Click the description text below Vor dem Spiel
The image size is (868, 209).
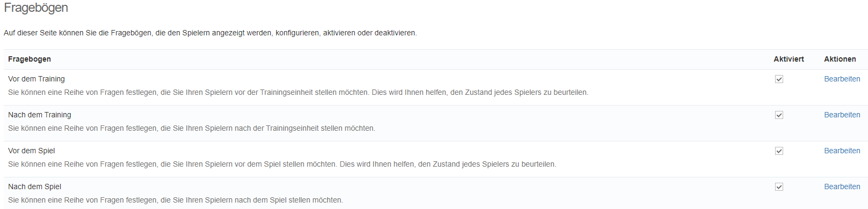click(x=282, y=164)
